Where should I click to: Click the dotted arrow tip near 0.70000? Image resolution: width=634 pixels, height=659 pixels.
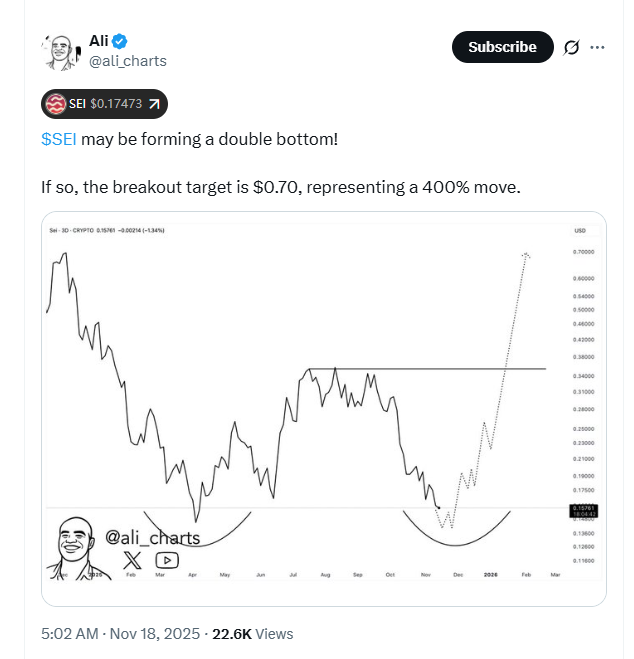coord(526,255)
